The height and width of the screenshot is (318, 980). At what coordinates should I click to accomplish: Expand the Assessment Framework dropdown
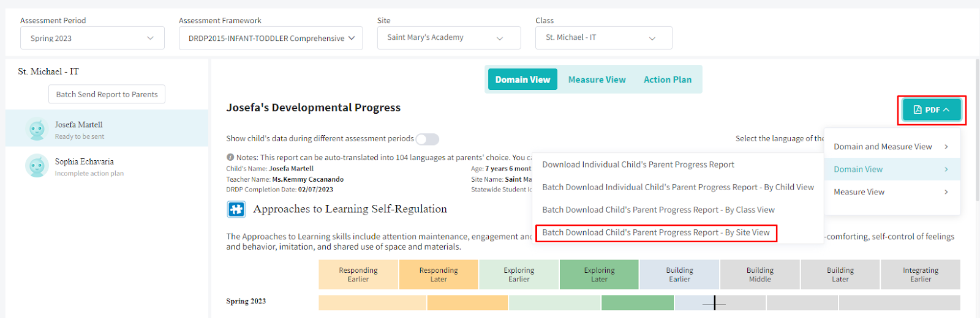tap(271, 38)
